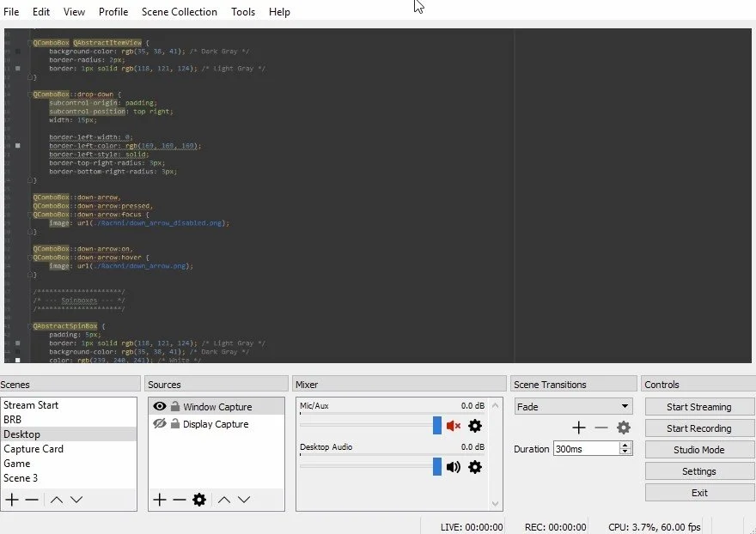The width and height of the screenshot is (756, 534).
Task: Open the Profile menu
Action: (x=113, y=12)
